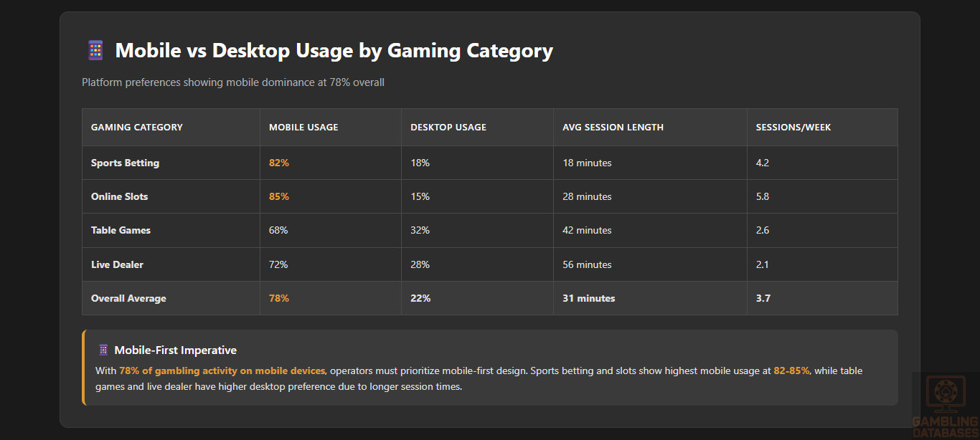
Task: Select the Sports Betting row label
Action: (x=125, y=163)
